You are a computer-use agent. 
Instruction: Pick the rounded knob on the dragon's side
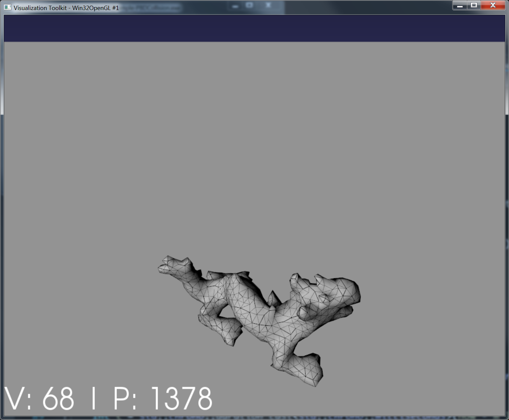[305, 313]
